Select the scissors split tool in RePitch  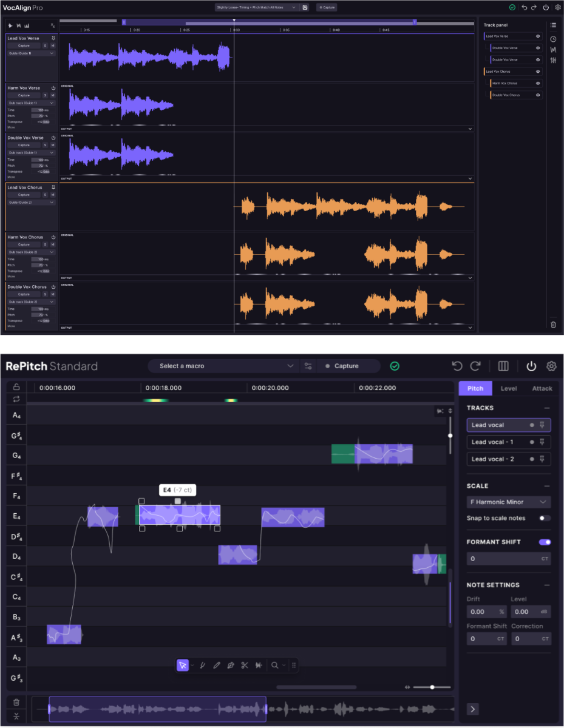[245, 665]
